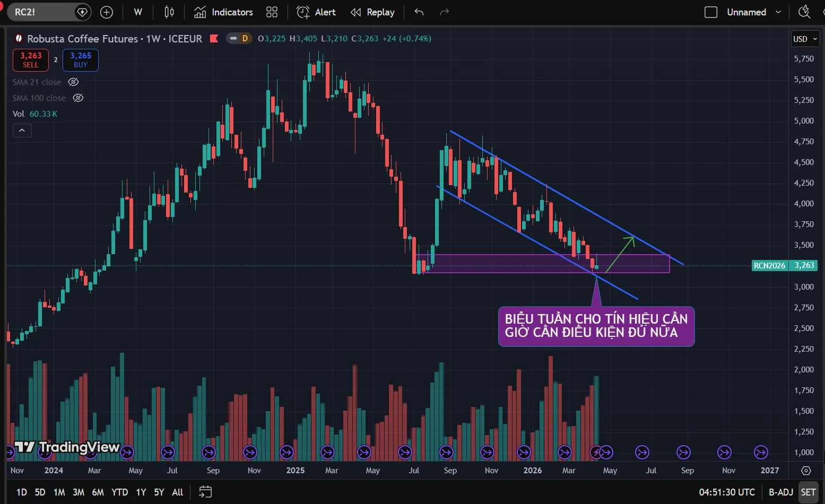Expand the Unnamed layout dropdown
Image resolution: width=825 pixels, height=504 pixels.
tap(778, 12)
